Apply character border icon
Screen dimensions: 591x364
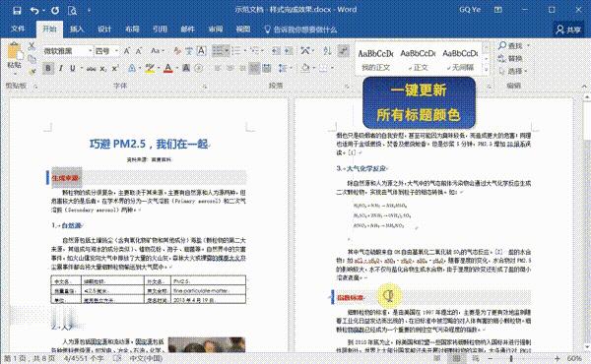(201, 51)
